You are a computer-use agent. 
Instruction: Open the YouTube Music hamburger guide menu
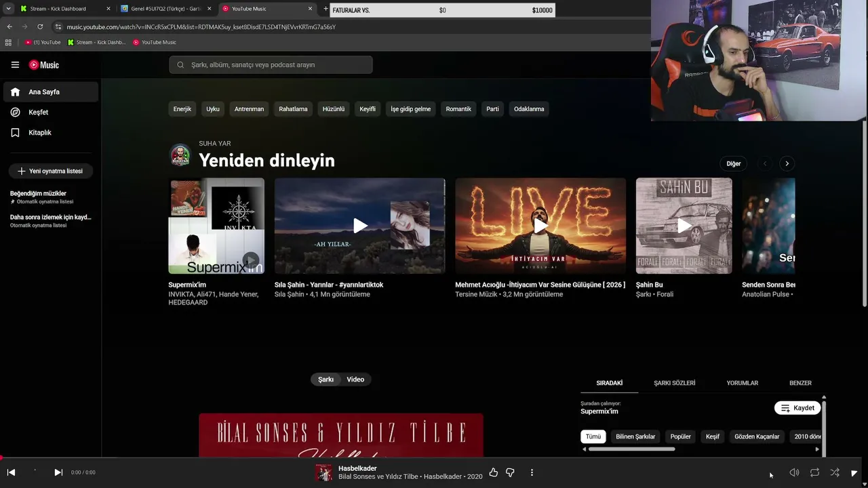[15, 65]
